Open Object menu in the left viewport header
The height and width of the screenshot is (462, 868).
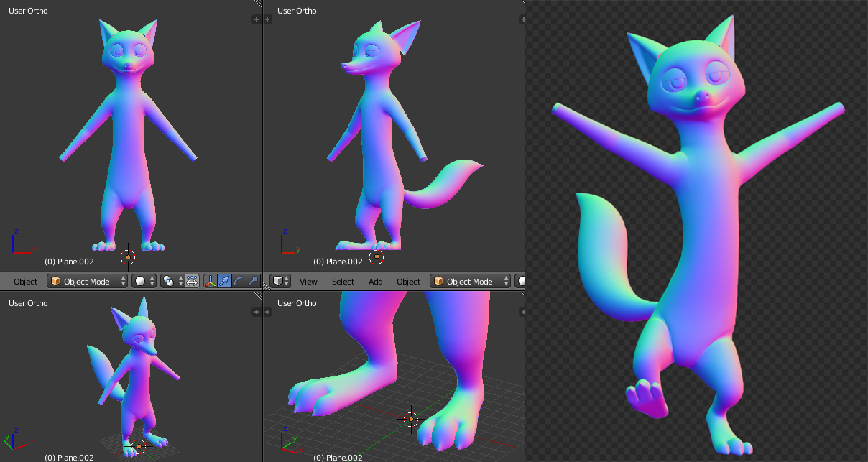[25, 282]
